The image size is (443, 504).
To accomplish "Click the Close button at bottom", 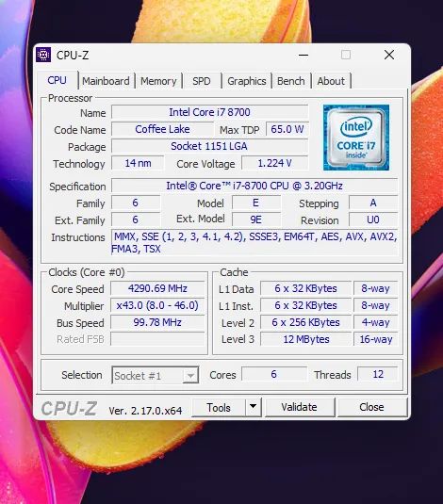I will coord(372,407).
